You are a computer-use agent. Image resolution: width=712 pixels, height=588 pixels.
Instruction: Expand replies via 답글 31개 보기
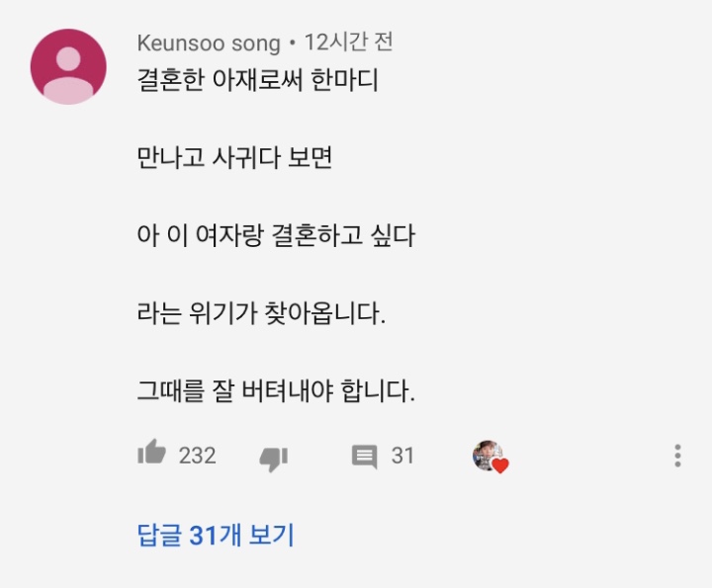216,536
